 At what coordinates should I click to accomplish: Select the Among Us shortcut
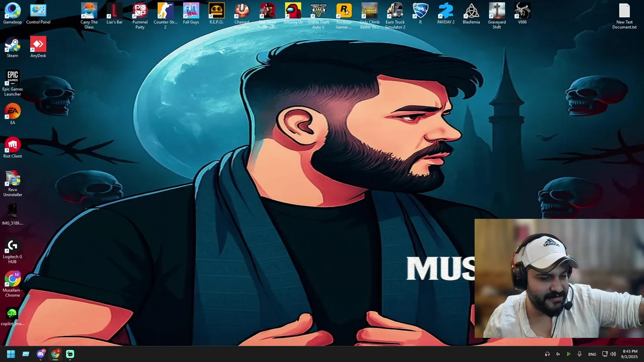(293, 14)
